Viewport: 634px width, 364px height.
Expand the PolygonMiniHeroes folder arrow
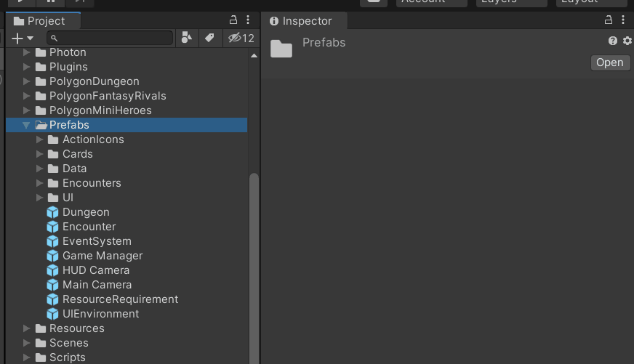coord(27,110)
